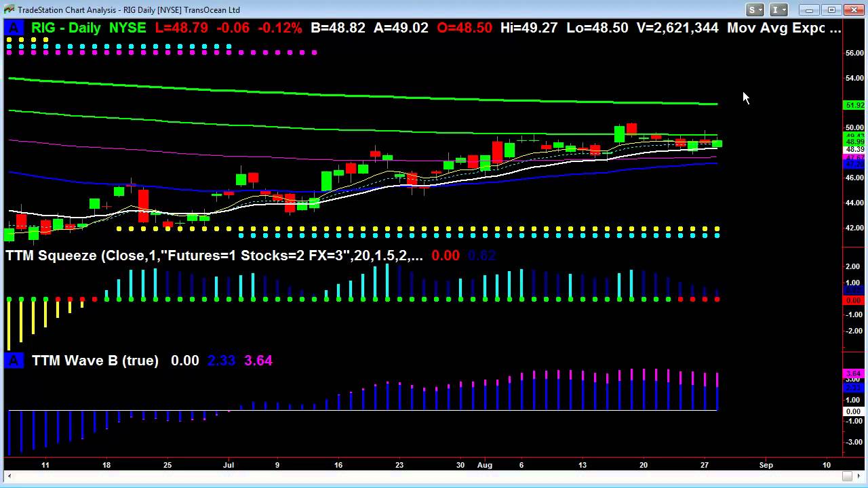Click the open value O=48.50
868x488 pixels.
tap(465, 28)
